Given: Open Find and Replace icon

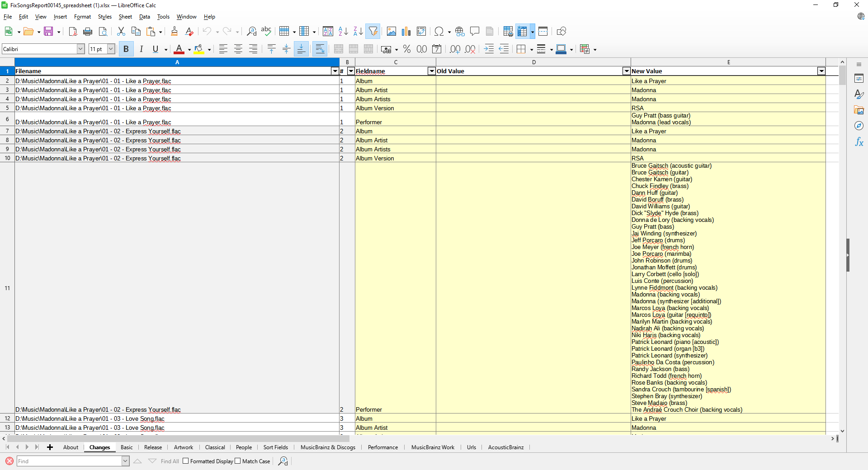Looking at the screenshot, I should [x=251, y=31].
